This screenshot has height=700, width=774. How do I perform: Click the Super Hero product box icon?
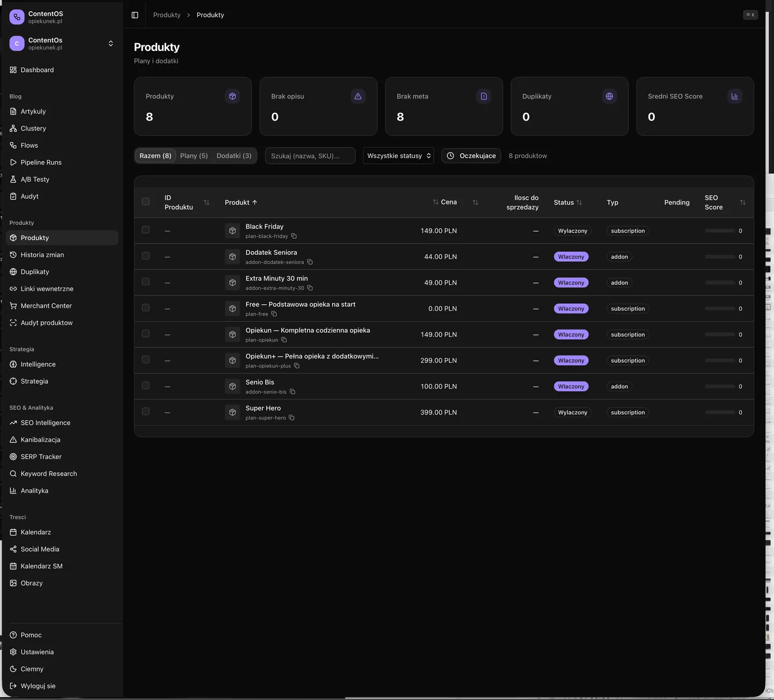tap(232, 412)
